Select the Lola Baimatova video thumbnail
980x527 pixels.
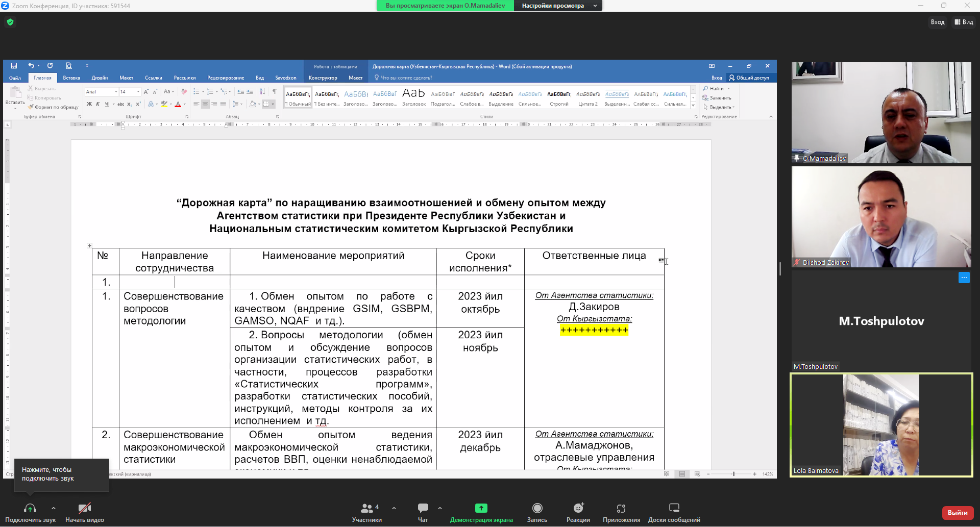point(881,425)
